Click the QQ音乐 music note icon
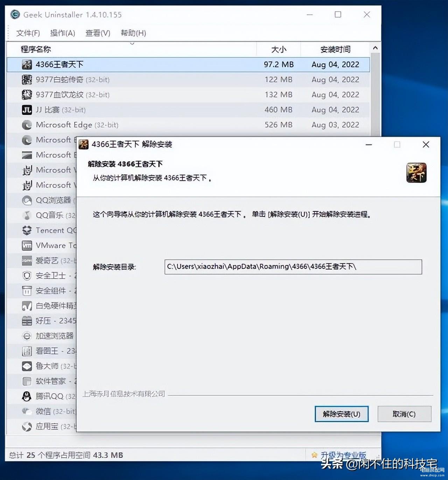Viewport: 448px width, 480px height. 27,215
